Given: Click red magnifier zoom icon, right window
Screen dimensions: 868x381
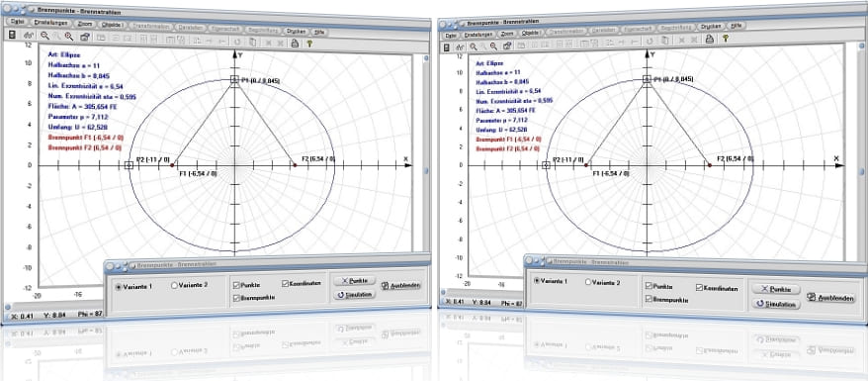Looking at the screenshot, I should pos(494,46).
